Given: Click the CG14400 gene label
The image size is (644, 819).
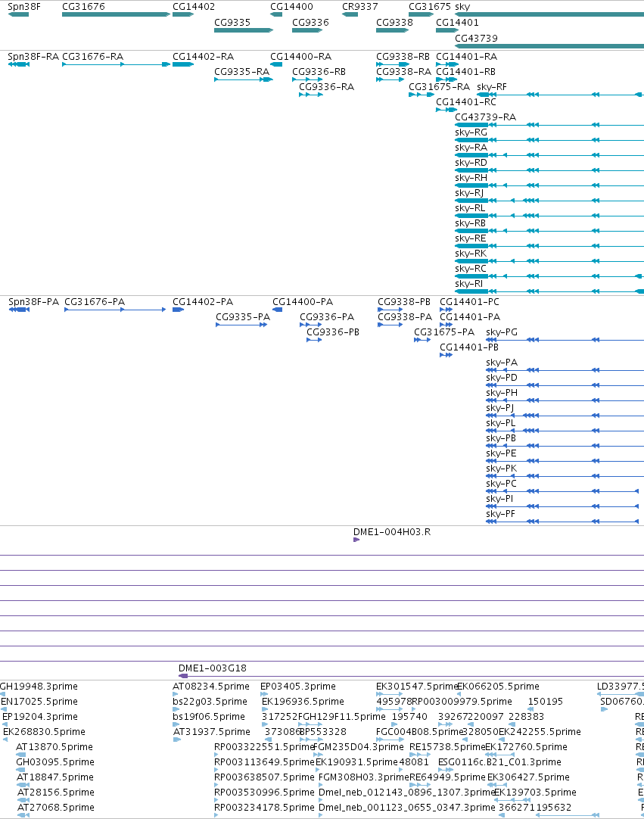Looking at the screenshot, I should pos(291,7).
